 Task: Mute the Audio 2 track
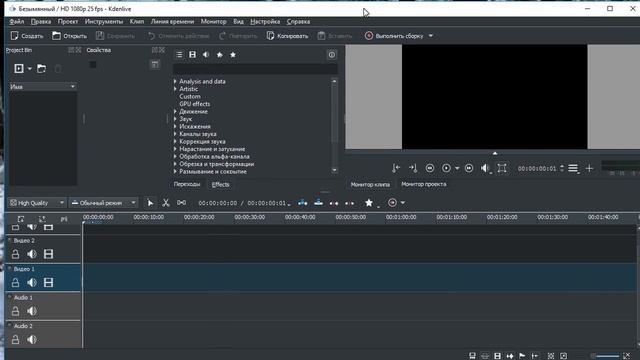[x=32, y=340]
